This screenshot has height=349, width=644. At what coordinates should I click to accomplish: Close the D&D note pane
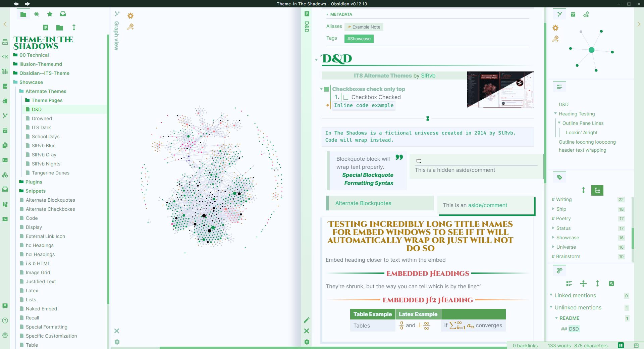(x=307, y=331)
